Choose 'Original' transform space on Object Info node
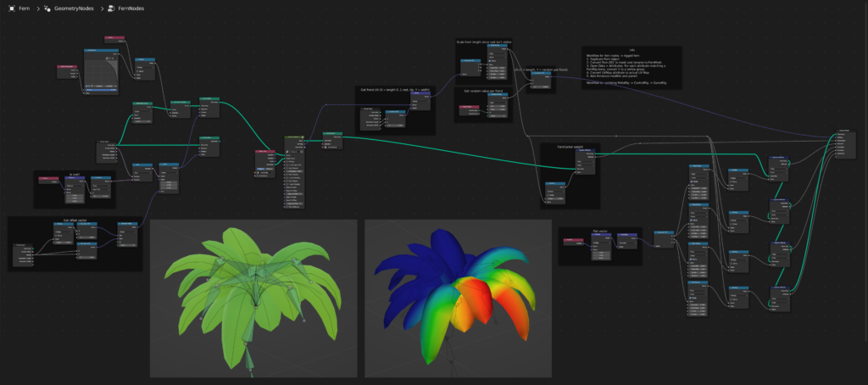This screenshot has width=868, height=385. point(261,169)
